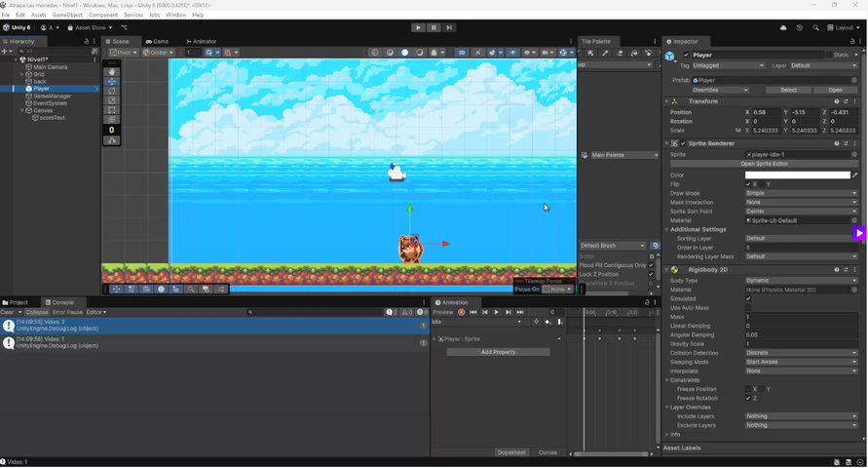Screen dimensions: 868x468
Task: Play the Idle animation clip
Action: pos(496,312)
